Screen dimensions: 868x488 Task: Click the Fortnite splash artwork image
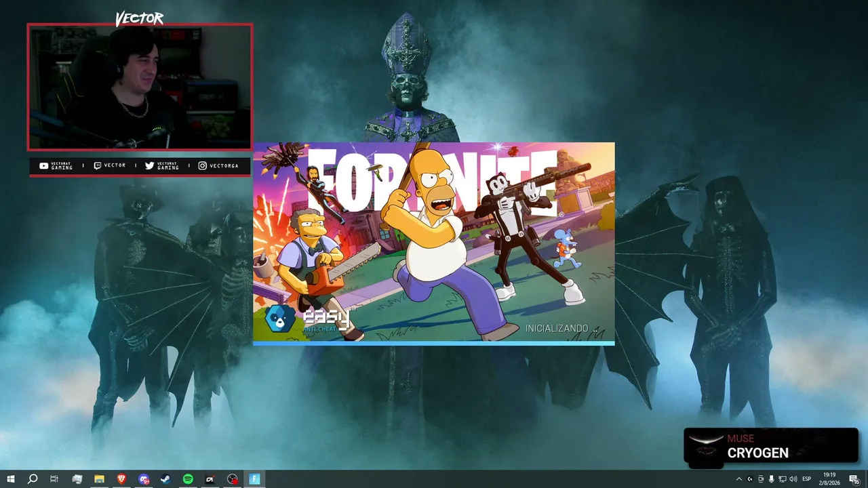point(434,241)
